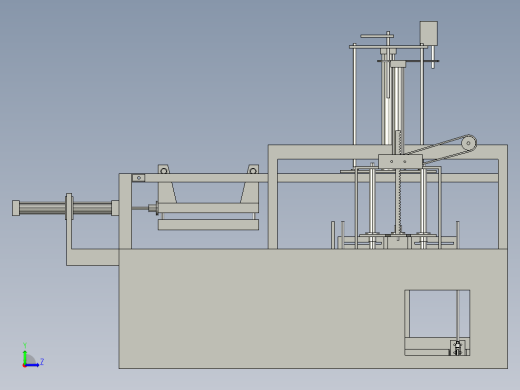Click the right mounting lug hole on beam

pos(253,171)
